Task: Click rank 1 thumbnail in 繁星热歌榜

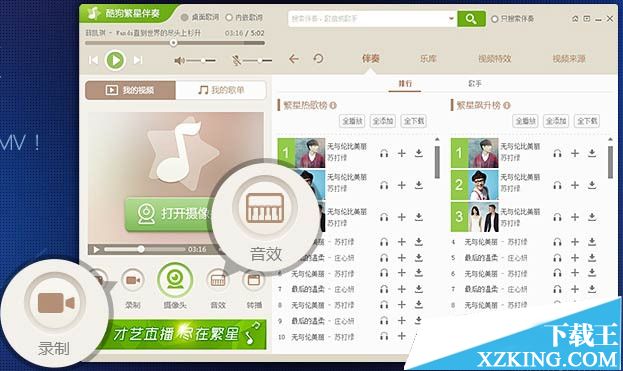Action: pos(311,153)
